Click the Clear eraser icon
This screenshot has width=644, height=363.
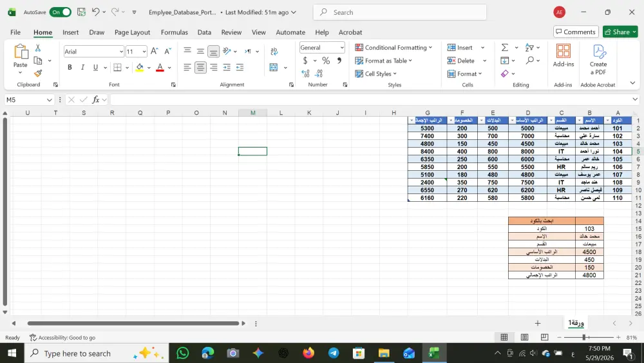click(505, 74)
